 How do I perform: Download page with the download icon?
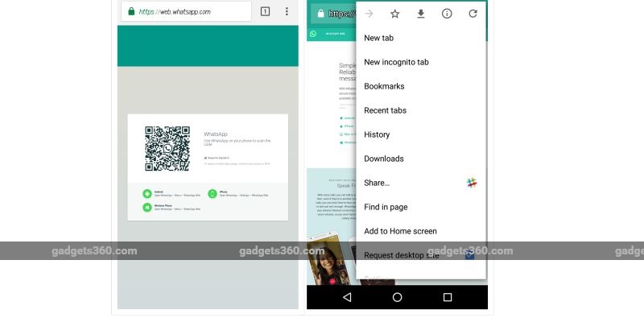(x=420, y=14)
